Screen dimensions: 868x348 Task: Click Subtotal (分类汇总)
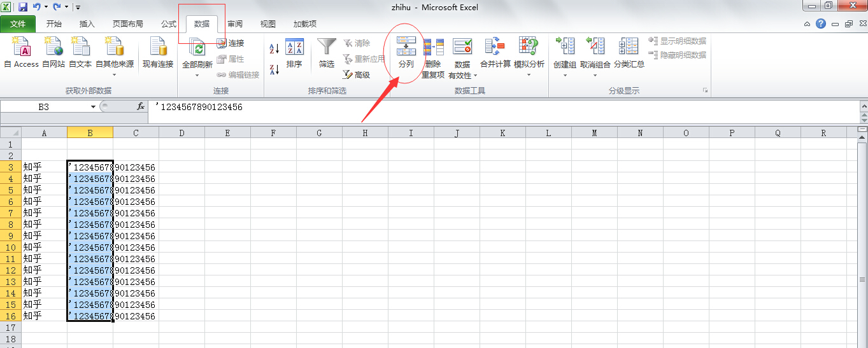tap(629, 52)
